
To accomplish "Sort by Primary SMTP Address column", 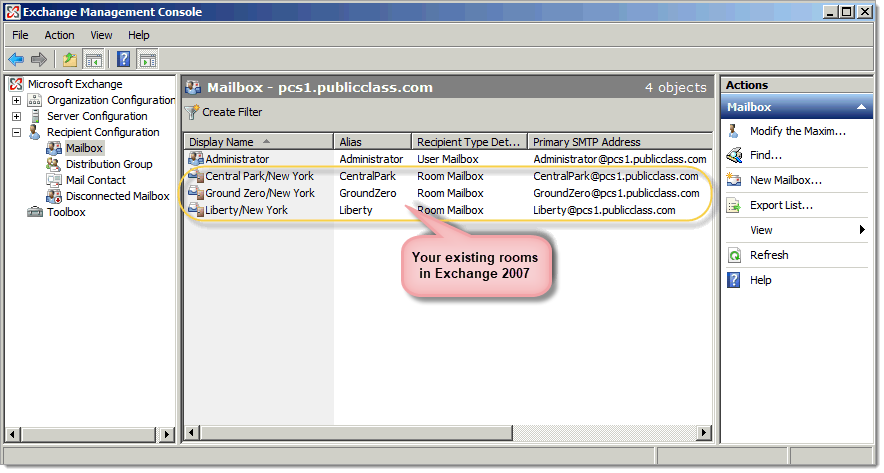I will click(x=620, y=142).
